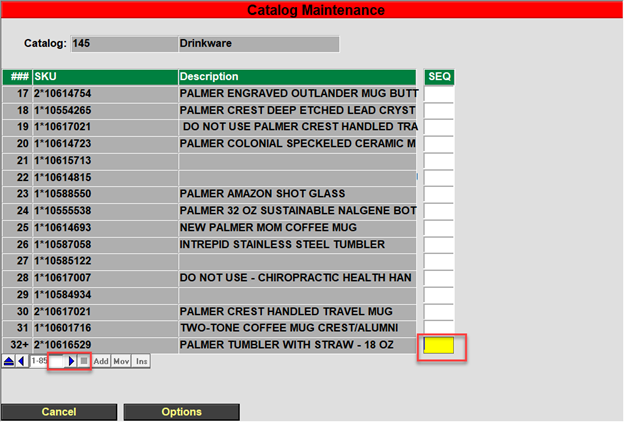The height and width of the screenshot is (422, 624).
Task: Click the gray square end-of-list icon
Action: [x=84, y=360]
